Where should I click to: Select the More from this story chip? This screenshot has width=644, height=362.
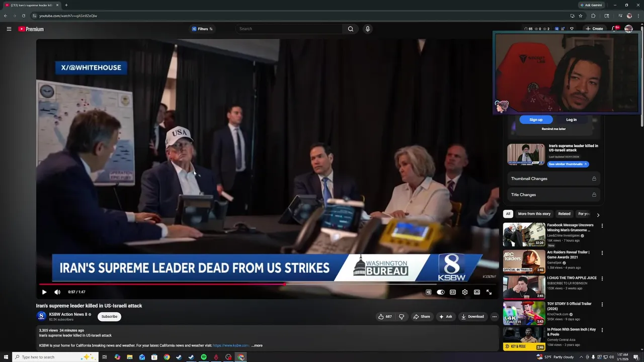pyautogui.click(x=534, y=214)
